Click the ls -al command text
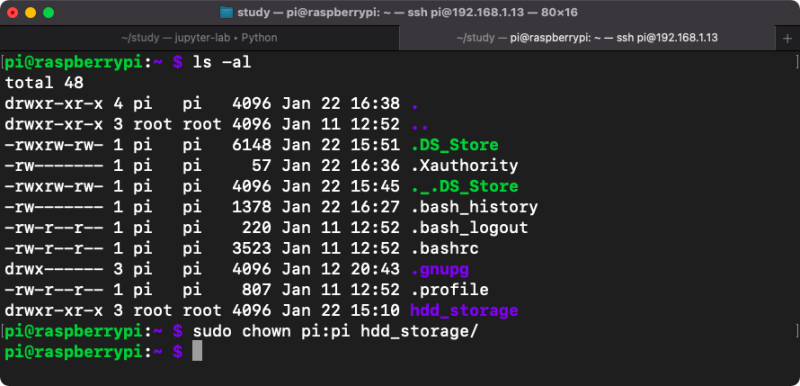The height and width of the screenshot is (386, 800). (x=222, y=62)
